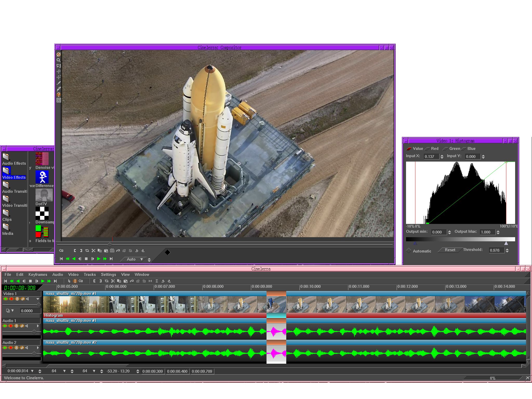Stop playback in the main window transport

tap(30, 281)
